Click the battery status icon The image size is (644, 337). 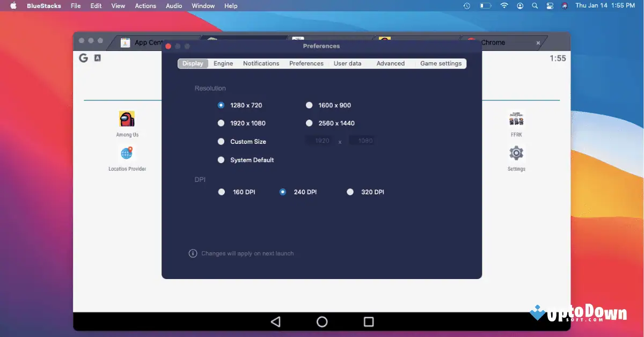[x=484, y=6]
